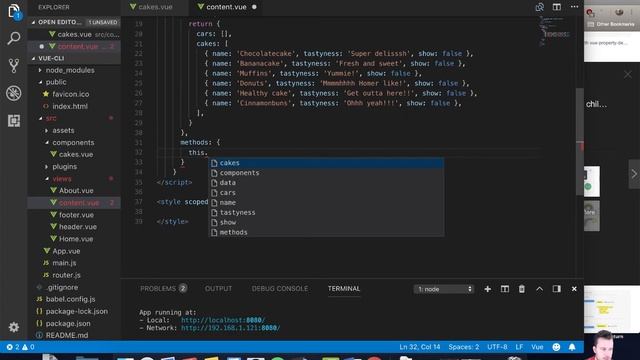The image size is (640, 360).
Task: Open the Debug view in activity bar
Action: 13,93
